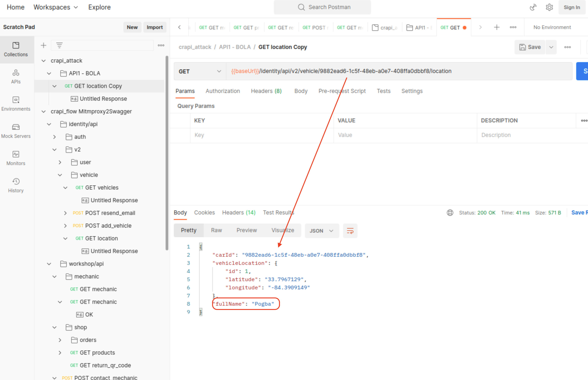Open the Collections sidebar panel

coord(16,49)
